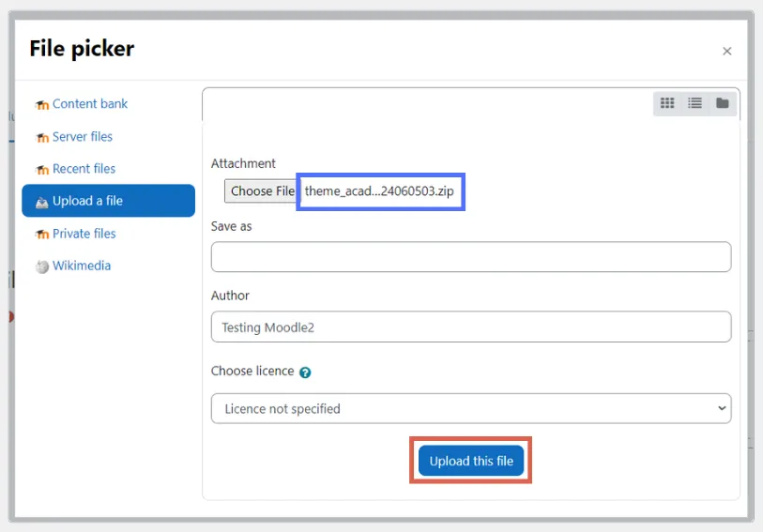The image size is (763, 532).
Task: Click the Server files Moodle icon
Action: pos(42,138)
